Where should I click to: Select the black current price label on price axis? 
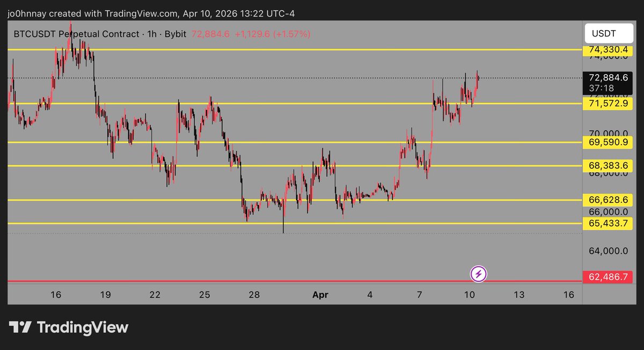click(608, 83)
